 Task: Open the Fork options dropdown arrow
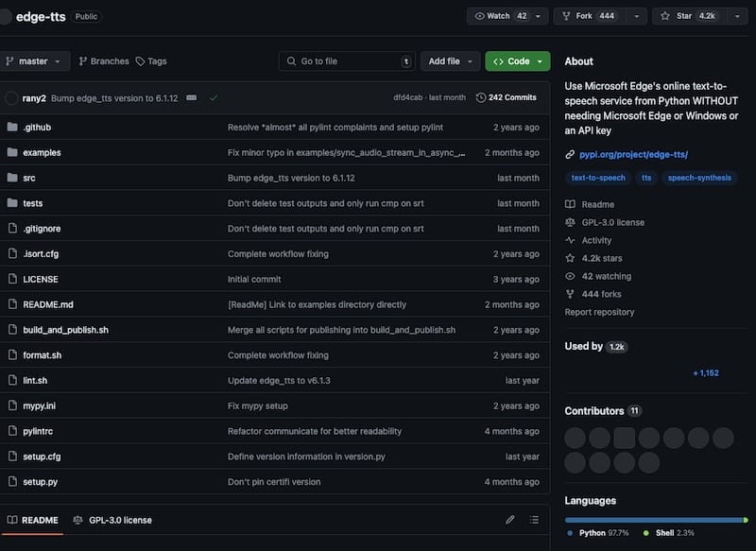[637, 16]
